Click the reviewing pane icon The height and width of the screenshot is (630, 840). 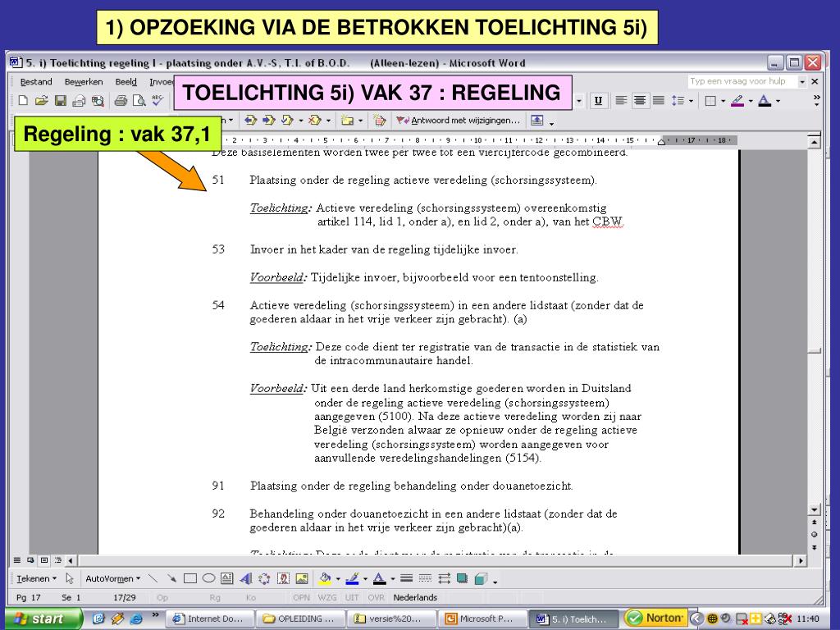536,120
